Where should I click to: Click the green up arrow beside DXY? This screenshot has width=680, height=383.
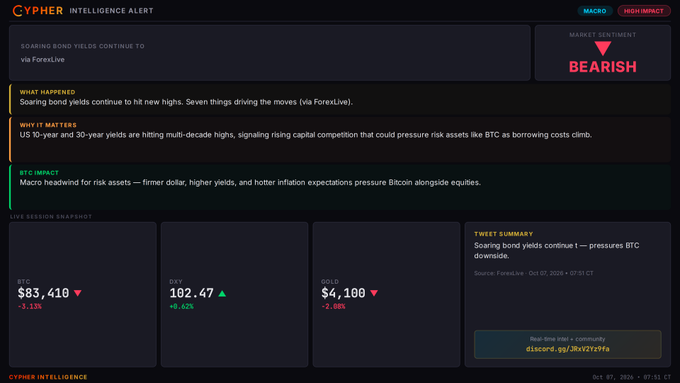pos(222,294)
